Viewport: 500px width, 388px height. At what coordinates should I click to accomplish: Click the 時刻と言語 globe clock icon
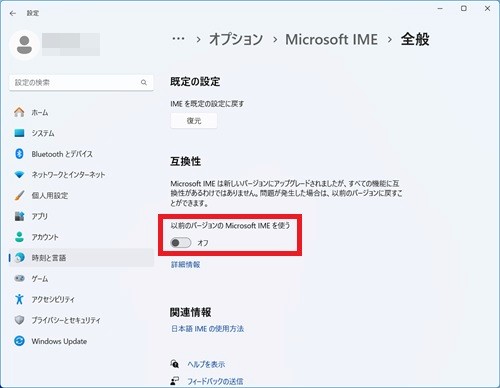tap(20, 258)
